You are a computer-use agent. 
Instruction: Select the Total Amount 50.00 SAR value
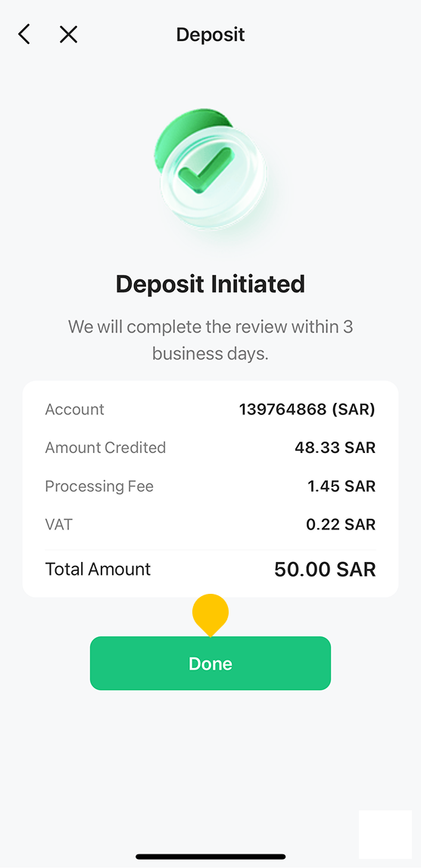(x=325, y=570)
